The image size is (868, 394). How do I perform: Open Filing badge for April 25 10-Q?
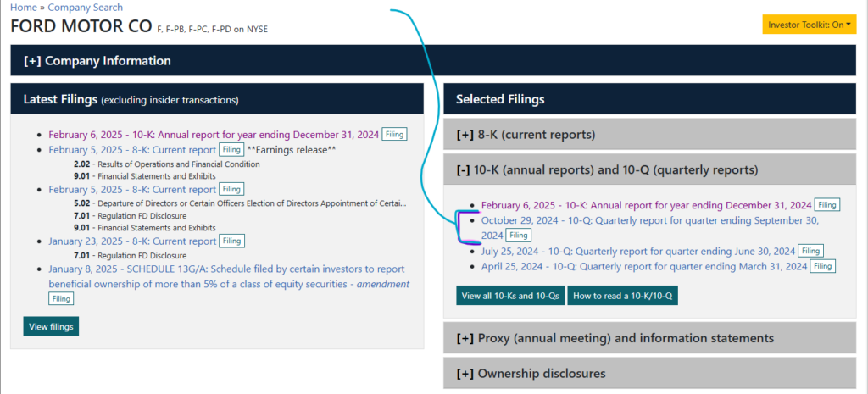pos(822,266)
